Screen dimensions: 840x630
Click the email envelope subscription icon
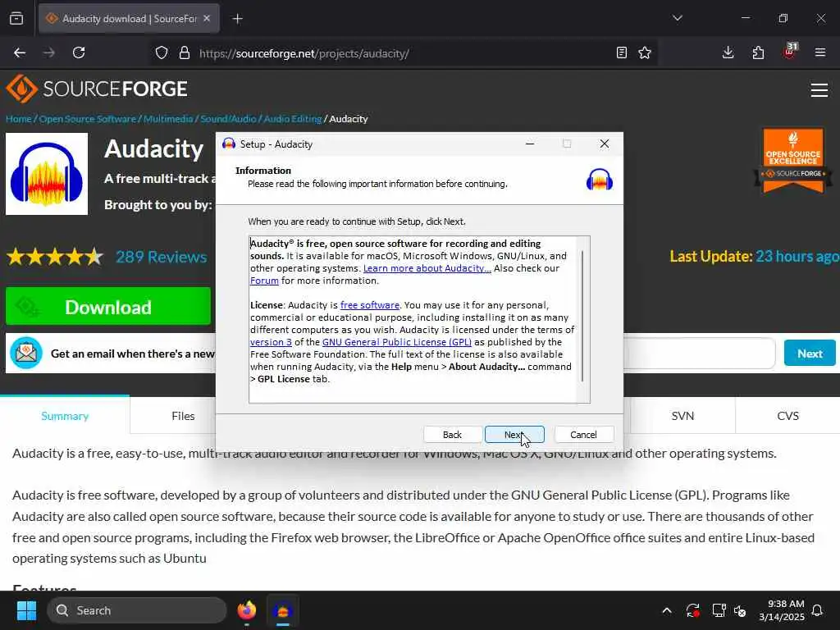click(x=25, y=353)
